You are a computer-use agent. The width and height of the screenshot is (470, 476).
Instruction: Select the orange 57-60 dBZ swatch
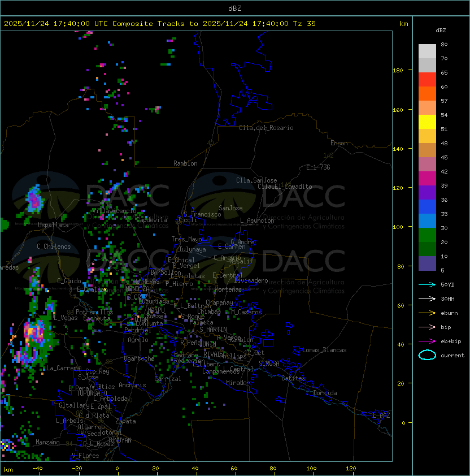[427, 93]
